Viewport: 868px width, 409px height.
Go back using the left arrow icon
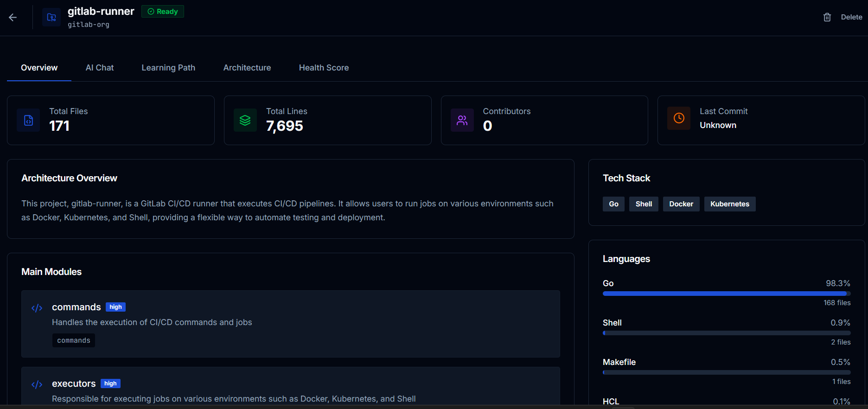click(13, 18)
